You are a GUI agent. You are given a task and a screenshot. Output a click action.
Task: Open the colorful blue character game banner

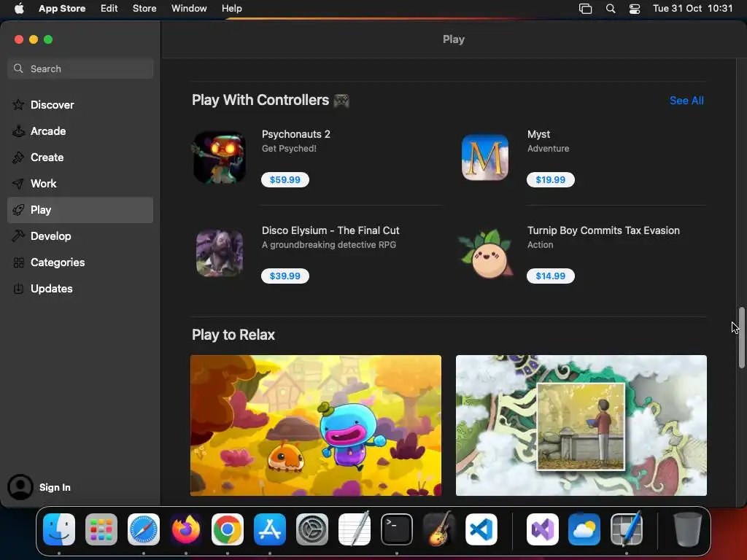tap(316, 425)
